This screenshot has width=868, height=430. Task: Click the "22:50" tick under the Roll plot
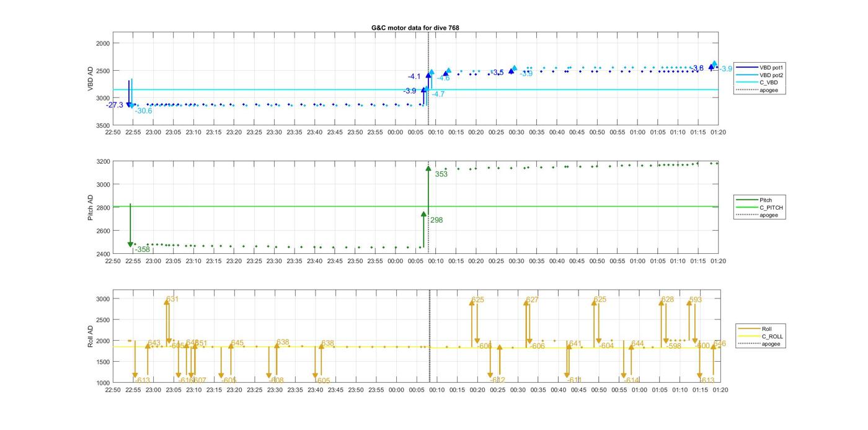click(113, 390)
